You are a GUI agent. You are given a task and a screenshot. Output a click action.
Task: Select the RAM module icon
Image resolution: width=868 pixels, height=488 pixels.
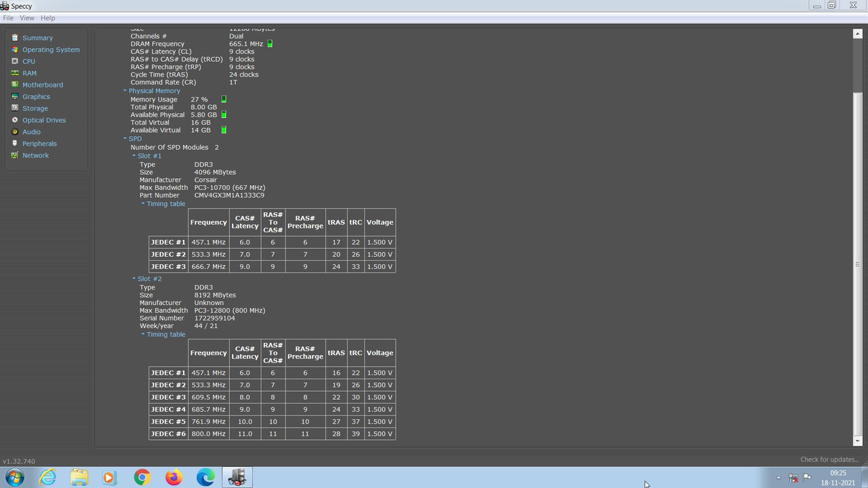pos(15,73)
